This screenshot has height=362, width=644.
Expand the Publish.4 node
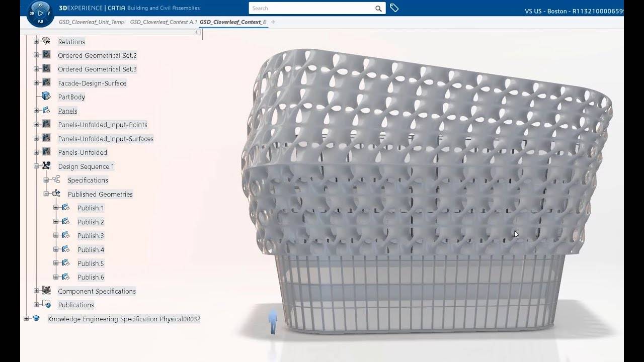[56, 249]
